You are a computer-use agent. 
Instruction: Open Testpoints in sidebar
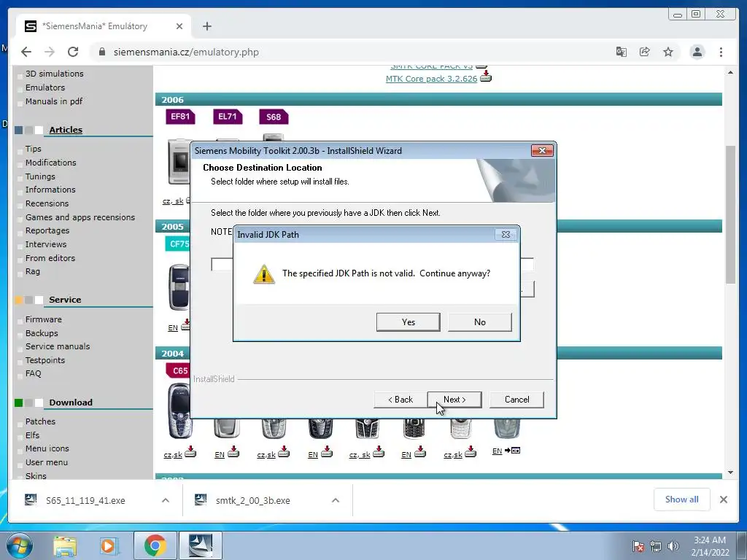45,360
